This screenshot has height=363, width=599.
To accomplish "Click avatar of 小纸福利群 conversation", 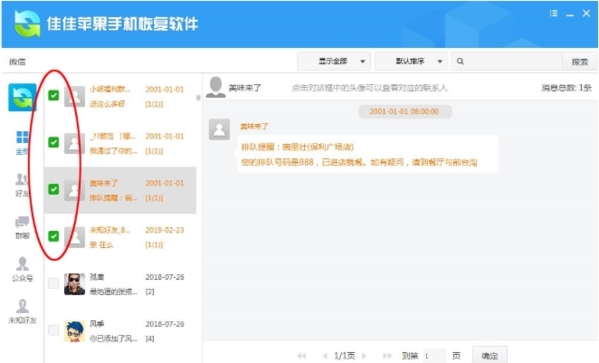I will (74, 96).
